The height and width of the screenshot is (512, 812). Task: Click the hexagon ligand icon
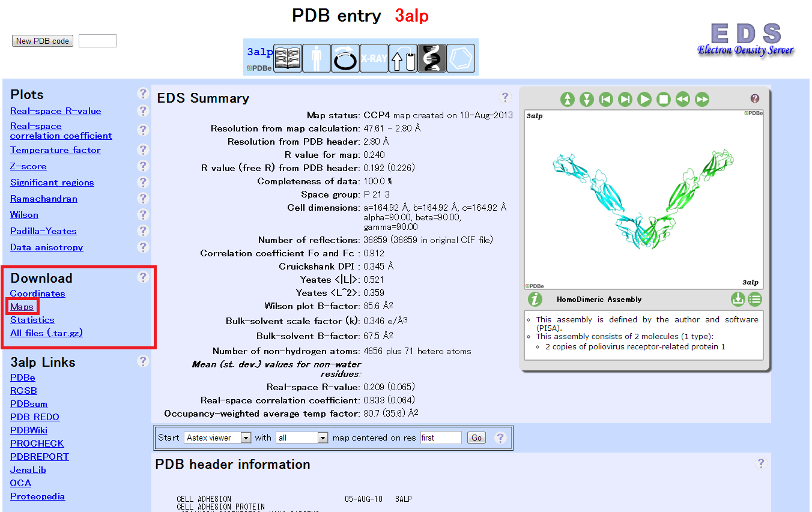461,59
